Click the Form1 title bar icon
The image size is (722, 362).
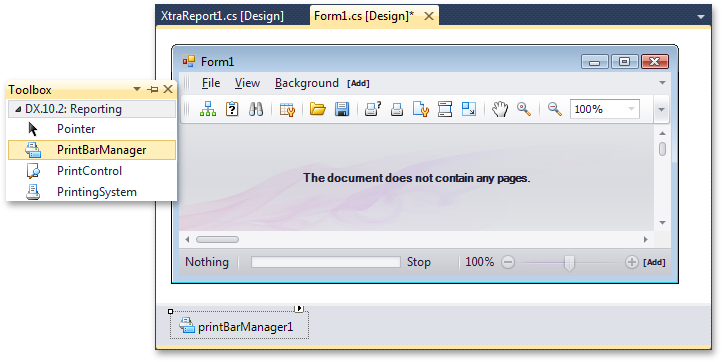coord(189,61)
